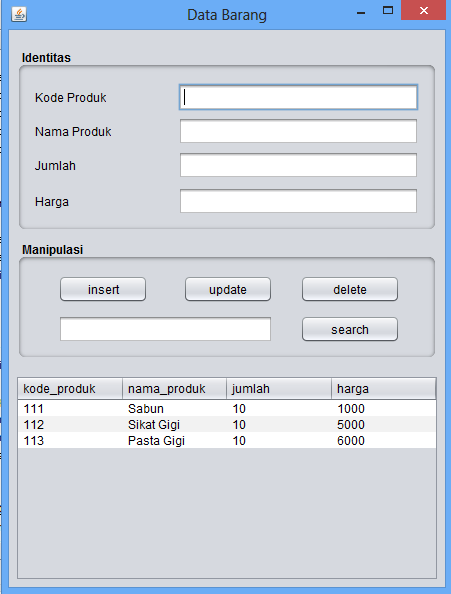Select the harga column header

tap(384, 389)
